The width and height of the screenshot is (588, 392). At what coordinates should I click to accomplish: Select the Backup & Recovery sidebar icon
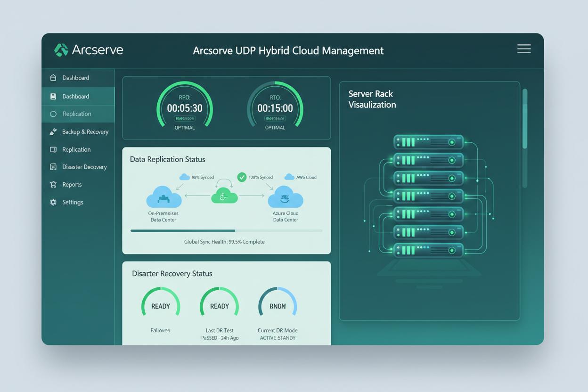point(53,132)
